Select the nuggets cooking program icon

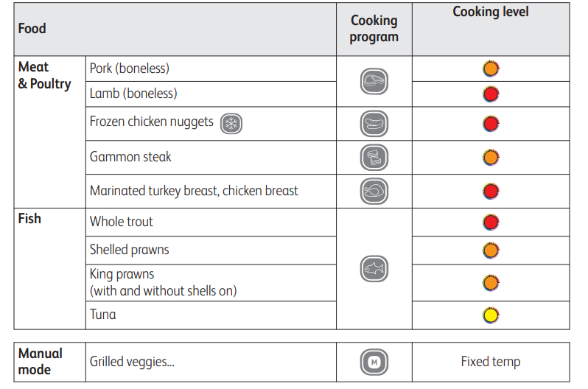[374, 123]
